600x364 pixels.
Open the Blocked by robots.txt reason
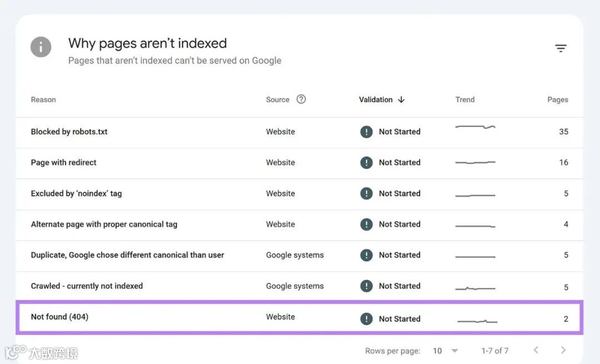[x=69, y=132]
